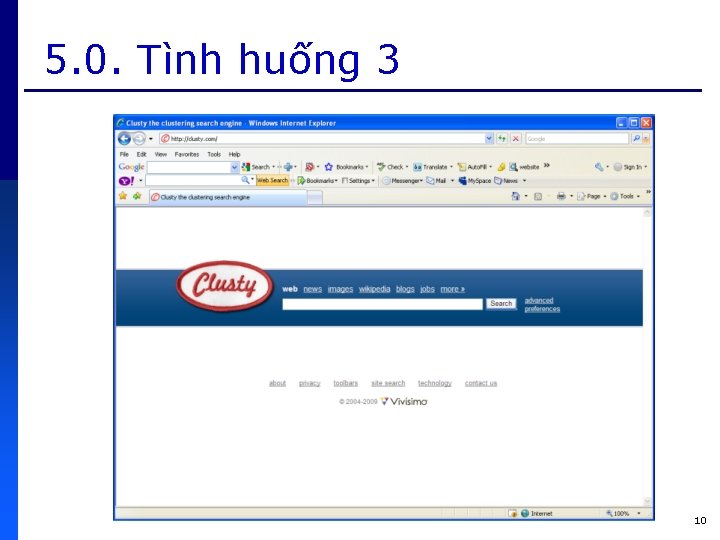
Task: Click the Yahoo Messenger toolbar button
Action: (x=403, y=181)
